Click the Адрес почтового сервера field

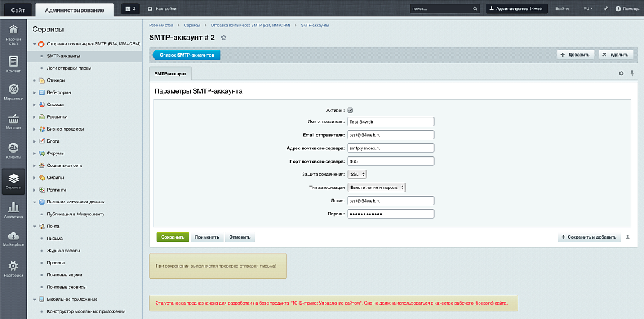tap(391, 148)
